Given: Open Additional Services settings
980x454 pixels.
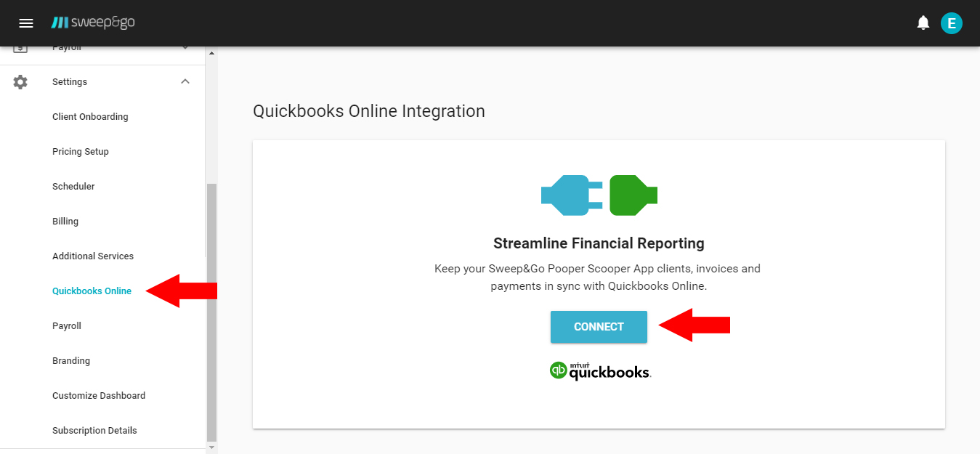Looking at the screenshot, I should coord(93,256).
